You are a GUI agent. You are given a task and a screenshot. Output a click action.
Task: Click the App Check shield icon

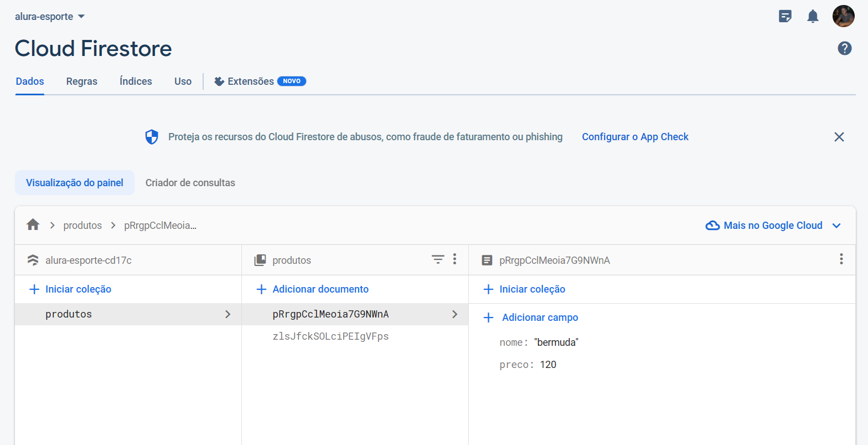[x=152, y=137]
